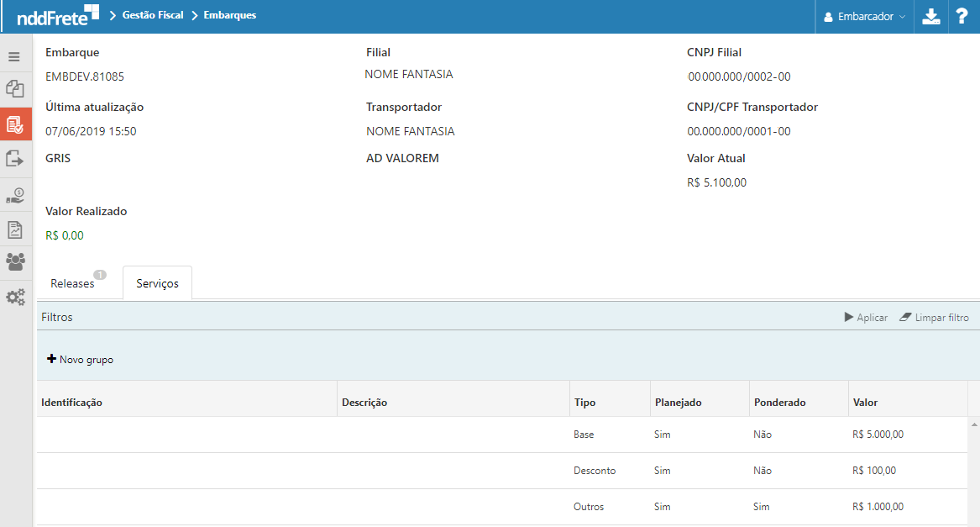Open the hamburger menu in sidebar
The width and height of the screenshot is (980, 527).
pos(14,57)
